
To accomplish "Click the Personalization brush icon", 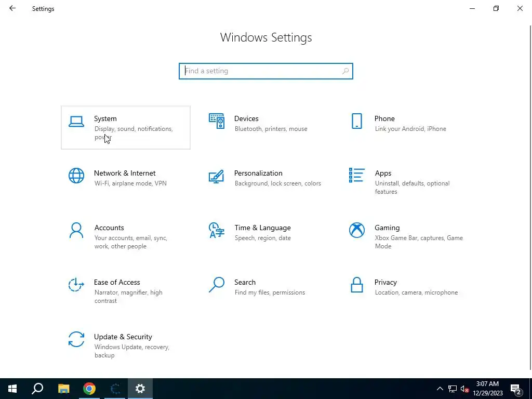I will pyautogui.click(x=217, y=177).
